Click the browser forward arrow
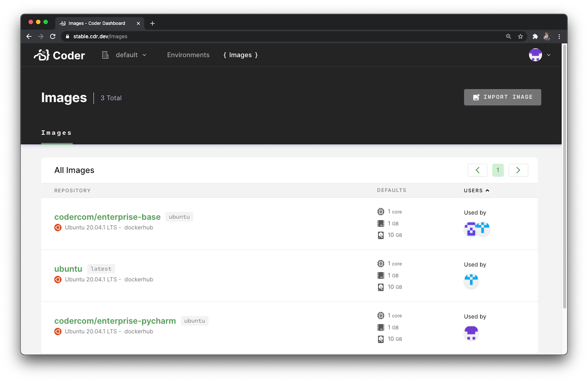588x382 pixels. point(41,37)
